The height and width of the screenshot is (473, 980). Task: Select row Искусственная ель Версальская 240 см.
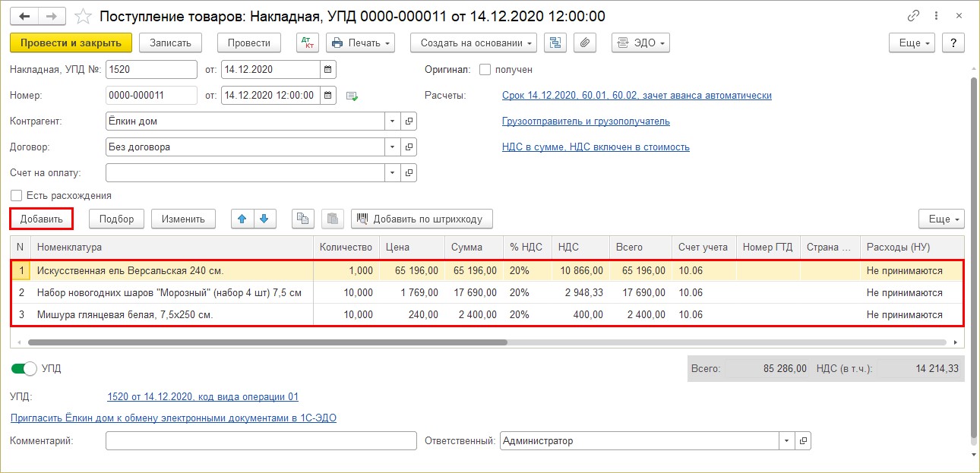(x=487, y=270)
